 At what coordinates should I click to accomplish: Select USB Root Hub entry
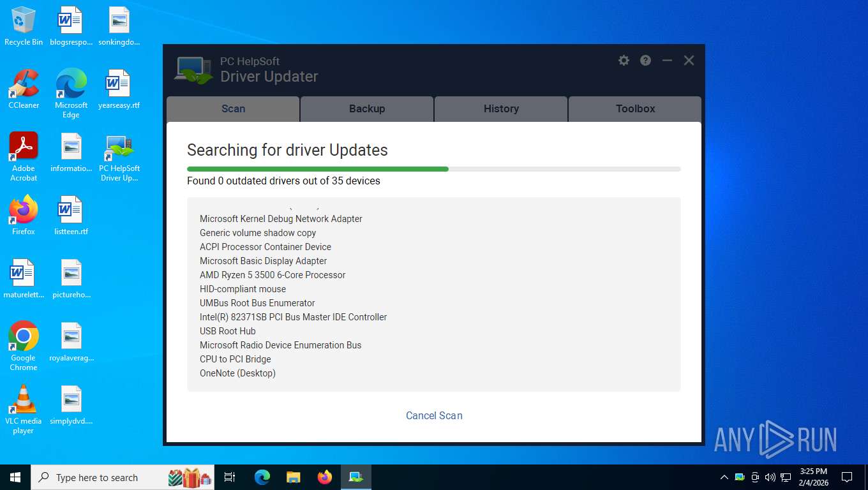228,331
